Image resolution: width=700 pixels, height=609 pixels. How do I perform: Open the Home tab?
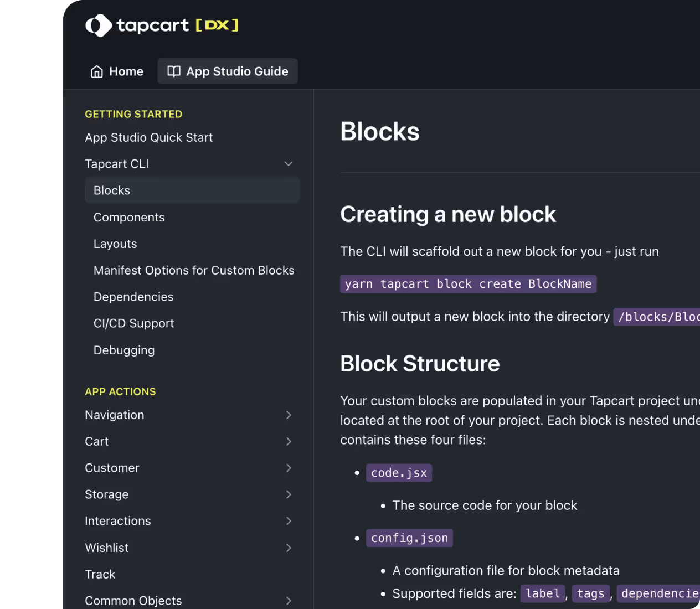point(117,71)
